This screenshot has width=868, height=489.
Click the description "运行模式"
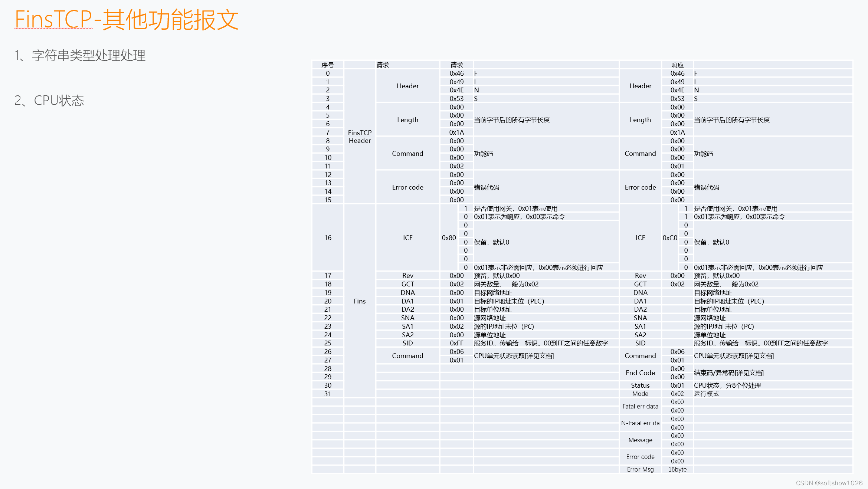[x=707, y=394]
